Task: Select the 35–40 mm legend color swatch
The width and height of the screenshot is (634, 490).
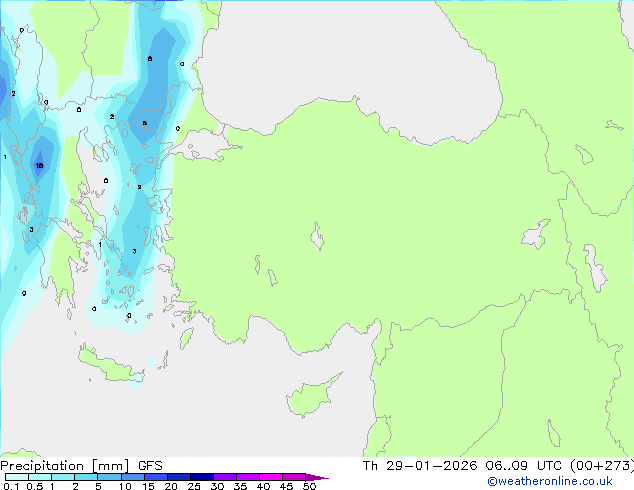Action: [248, 477]
